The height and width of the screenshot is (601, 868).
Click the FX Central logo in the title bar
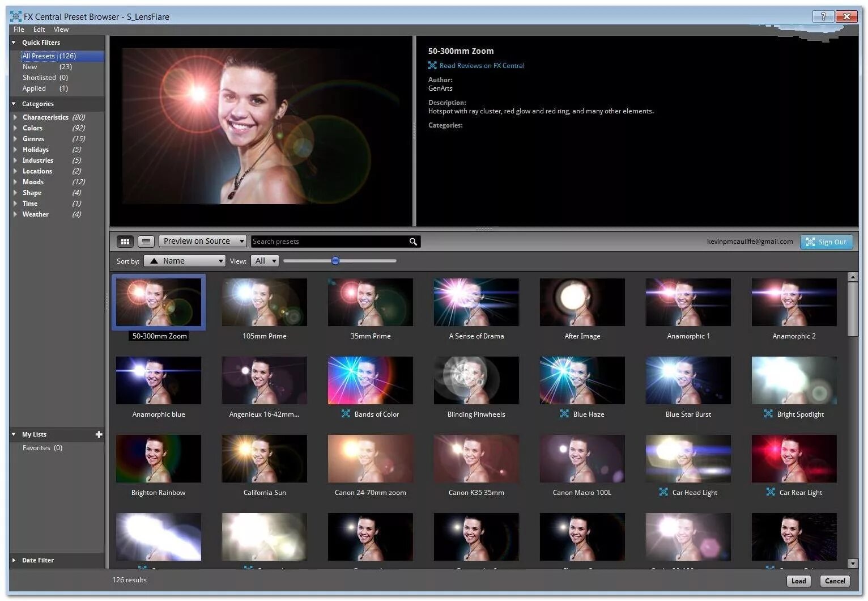tap(12, 16)
